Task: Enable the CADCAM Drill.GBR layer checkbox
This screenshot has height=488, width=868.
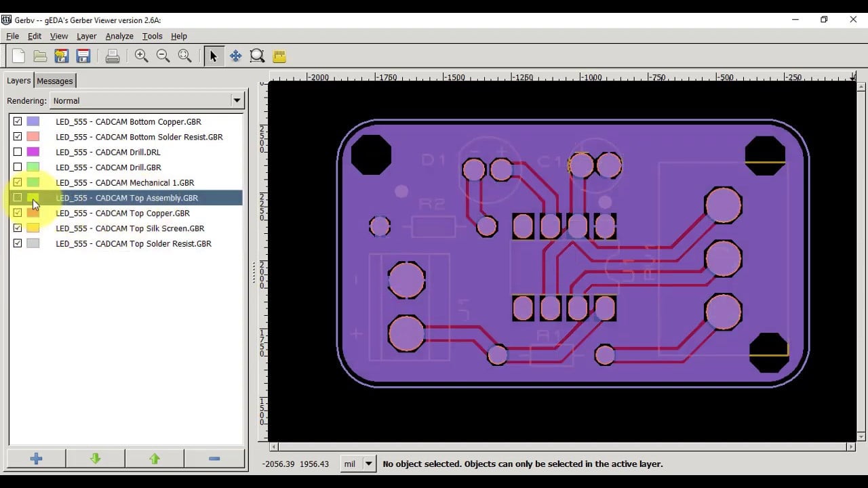Action: 18,167
